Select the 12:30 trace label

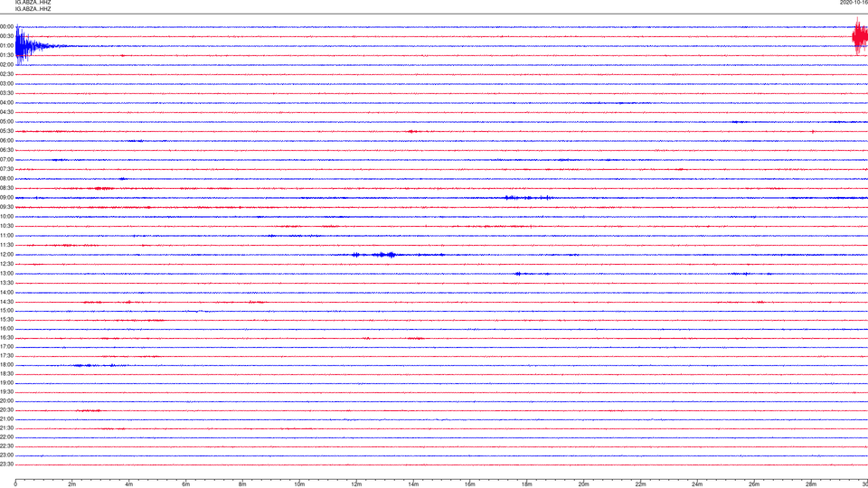click(x=6, y=264)
